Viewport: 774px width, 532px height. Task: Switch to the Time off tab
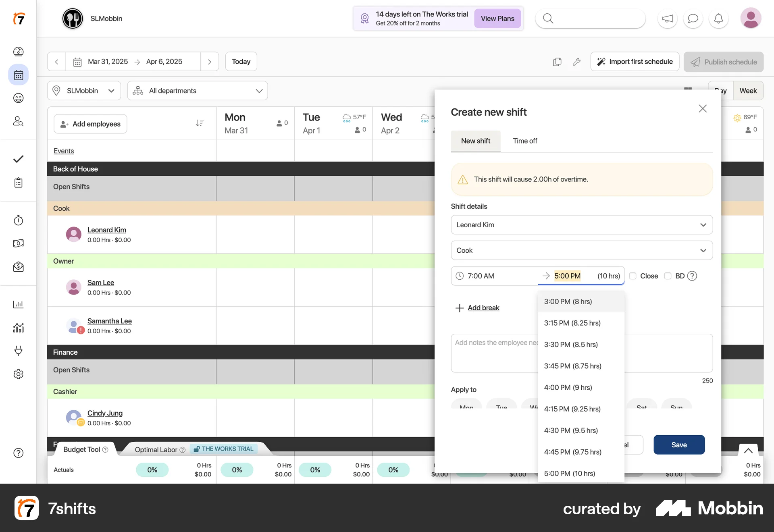525,141
